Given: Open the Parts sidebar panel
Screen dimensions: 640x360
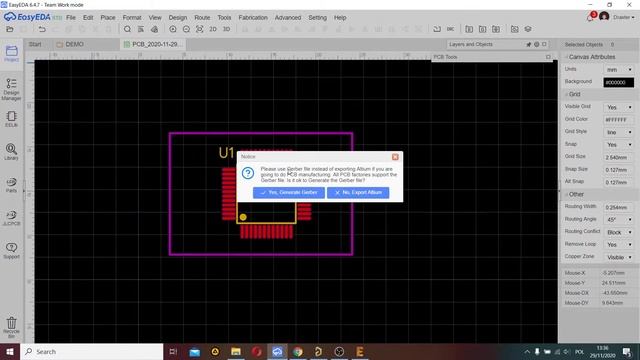Looking at the screenshot, I should pyautogui.click(x=11, y=185).
